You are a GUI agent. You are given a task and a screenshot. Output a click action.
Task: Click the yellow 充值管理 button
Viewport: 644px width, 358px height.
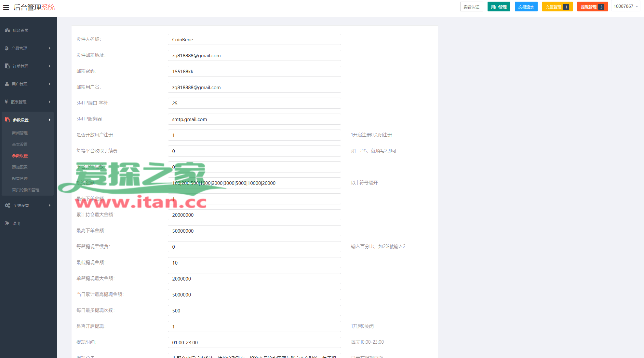pyautogui.click(x=557, y=7)
